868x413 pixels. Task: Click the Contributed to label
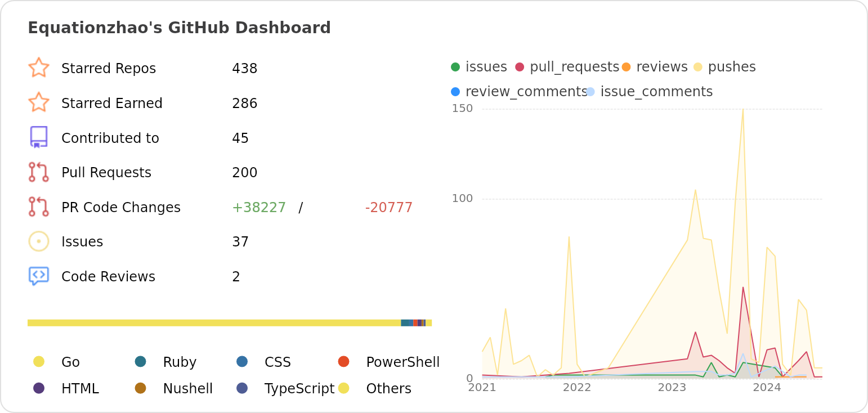tap(110, 138)
